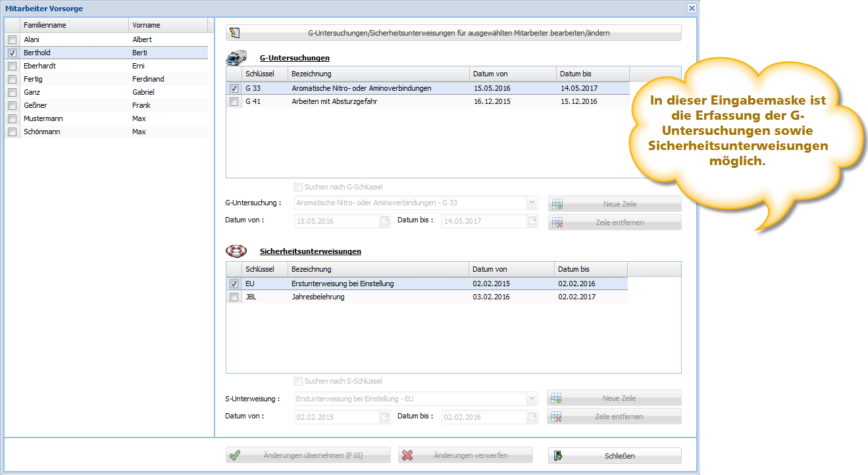Screen dimensions: 868x475
Task: Click Änderungen übernehmen (F10) button
Action: click(x=308, y=455)
